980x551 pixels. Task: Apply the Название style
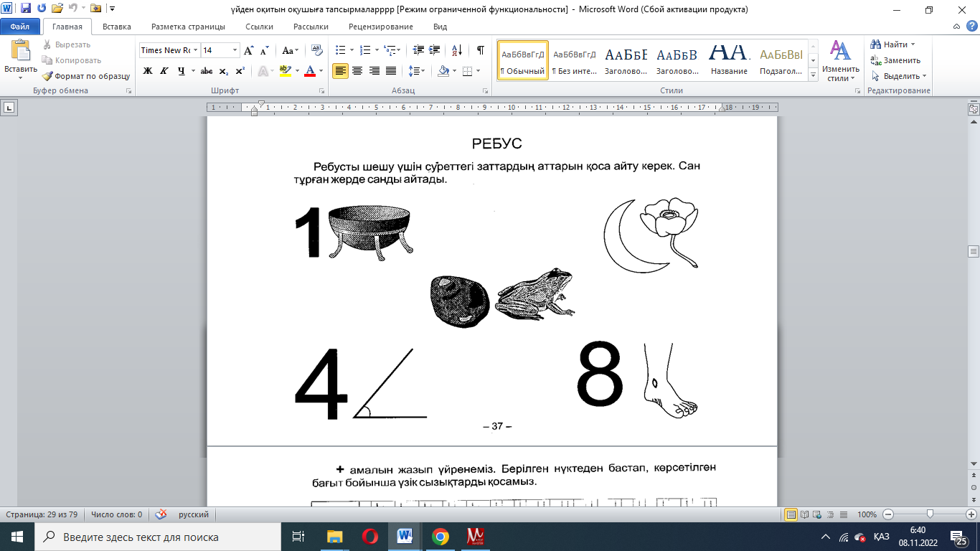click(x=730, y=60)
